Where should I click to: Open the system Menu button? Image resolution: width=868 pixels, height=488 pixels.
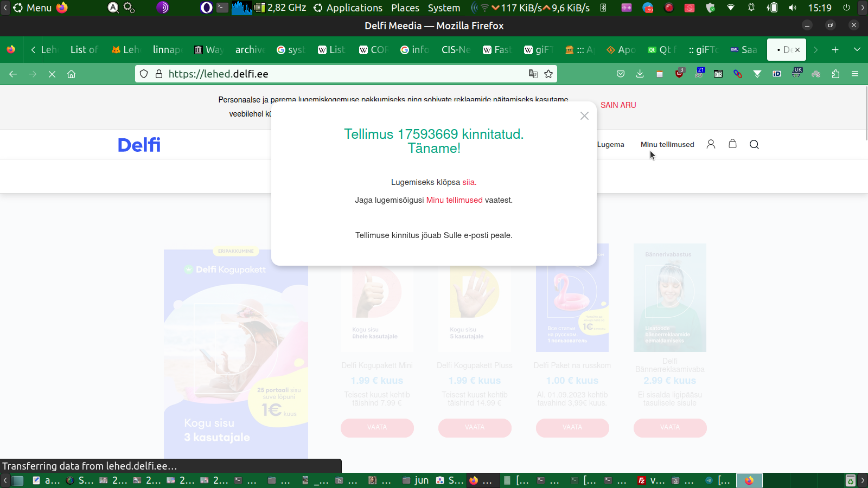(x=33, y=8)
